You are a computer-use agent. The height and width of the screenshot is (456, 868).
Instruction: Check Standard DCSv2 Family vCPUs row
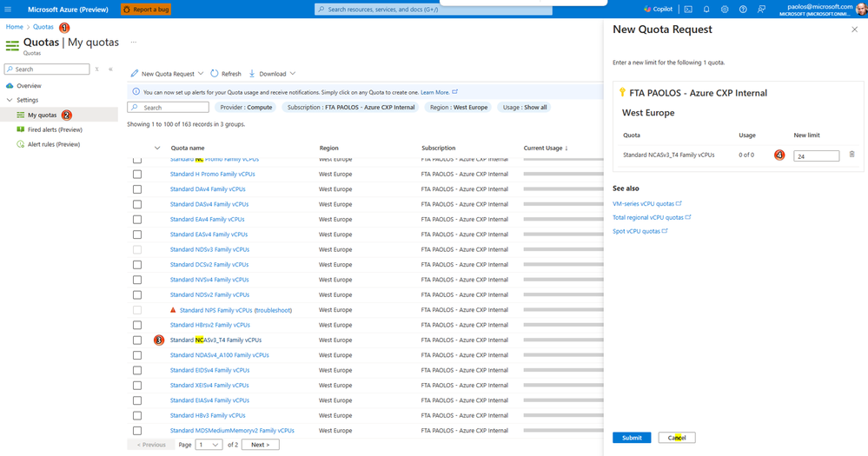[x=137, y=265]
